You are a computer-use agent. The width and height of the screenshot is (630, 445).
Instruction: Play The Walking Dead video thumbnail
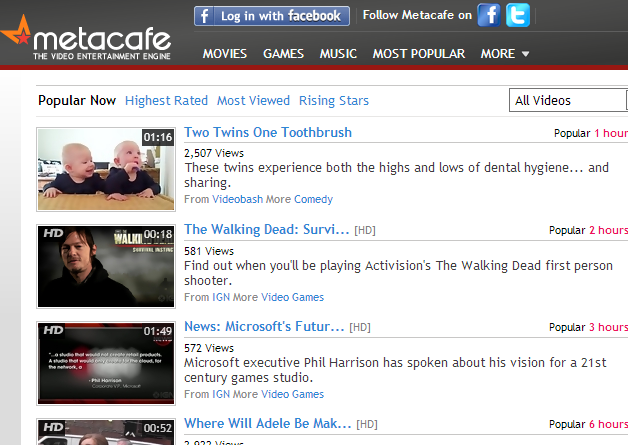click(x=106, y=266)
